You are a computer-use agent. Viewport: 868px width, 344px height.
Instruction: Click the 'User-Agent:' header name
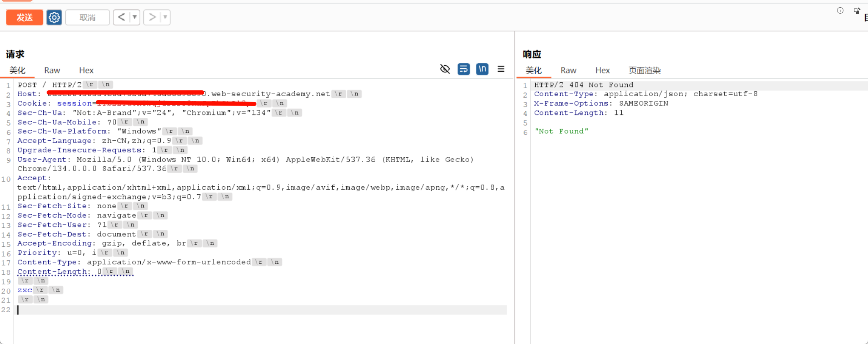pos(45,159)
